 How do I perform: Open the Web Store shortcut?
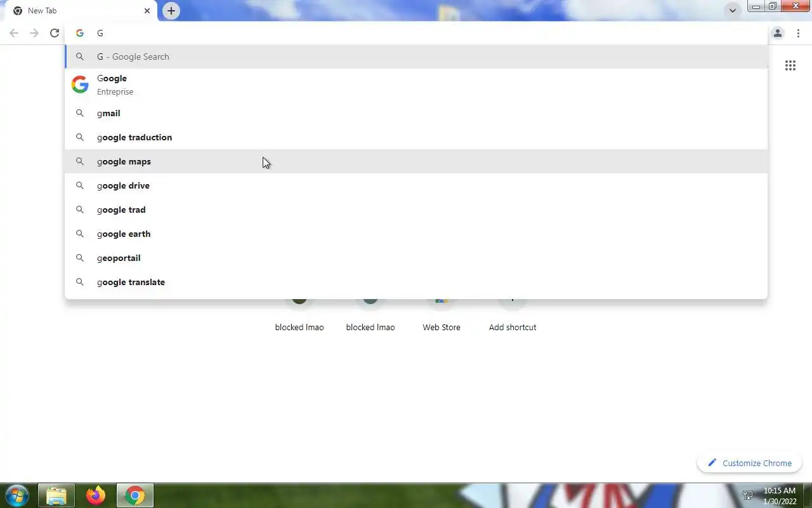(x=442, y=316)
